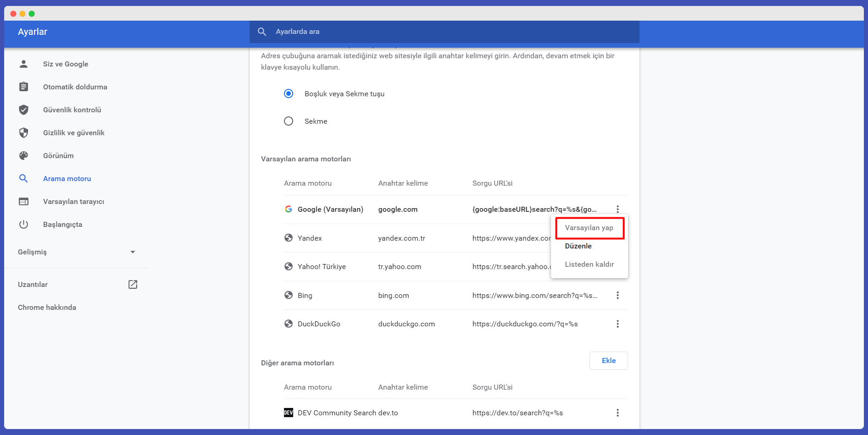Click the globe icon beside Yahoo! Türkiye

[x=289, y=266]
